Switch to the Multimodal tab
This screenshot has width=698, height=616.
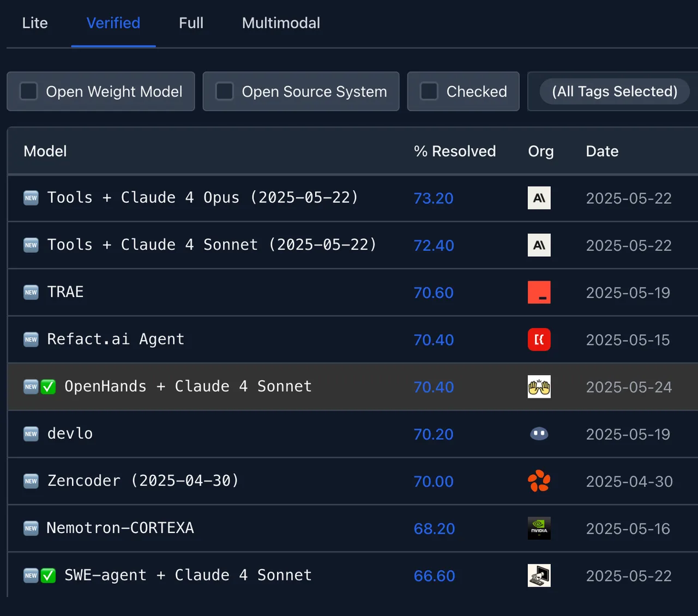[x=281, y=23]
